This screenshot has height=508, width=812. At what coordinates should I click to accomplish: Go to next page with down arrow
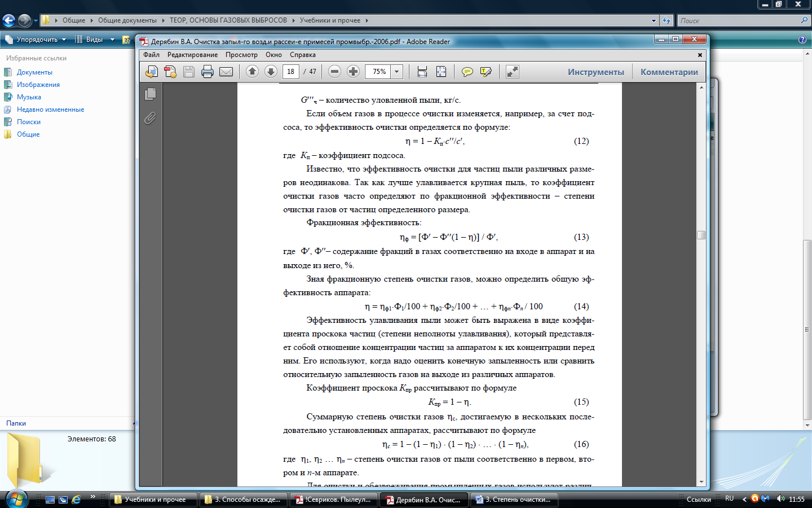(271, 72)
